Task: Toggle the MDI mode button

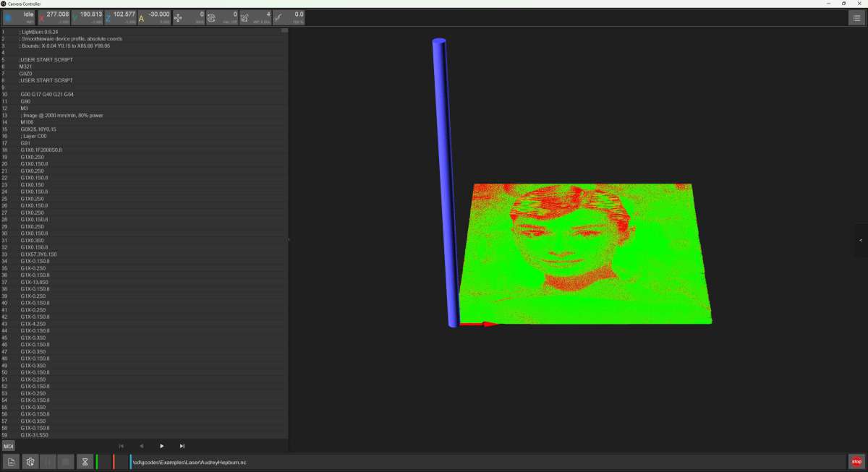Action: point(9,446)
